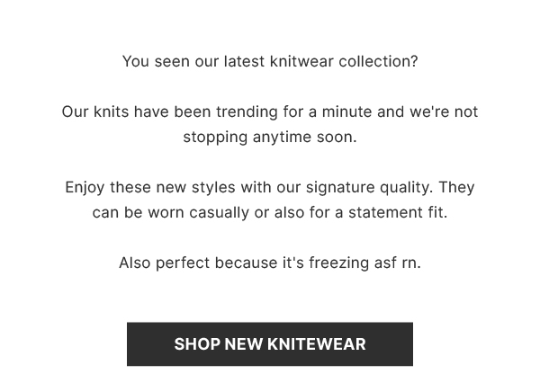Click the word 'trending' in the second paragraph
The width and height of the screenshot is (540, 392).
(x=247, y=111)
